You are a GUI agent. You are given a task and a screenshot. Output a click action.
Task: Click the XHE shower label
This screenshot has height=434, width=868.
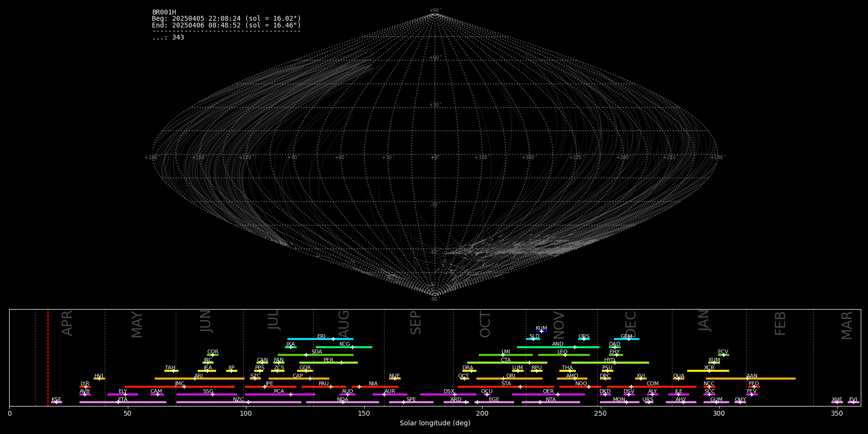[x=837, y=400]
